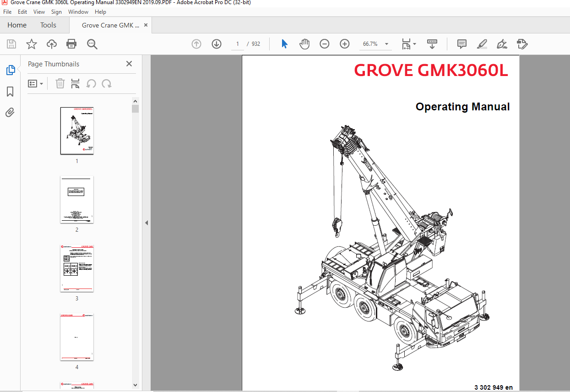Open Page Thumbnails sidebar icon

pyautogui.click(x=10, y=70)
